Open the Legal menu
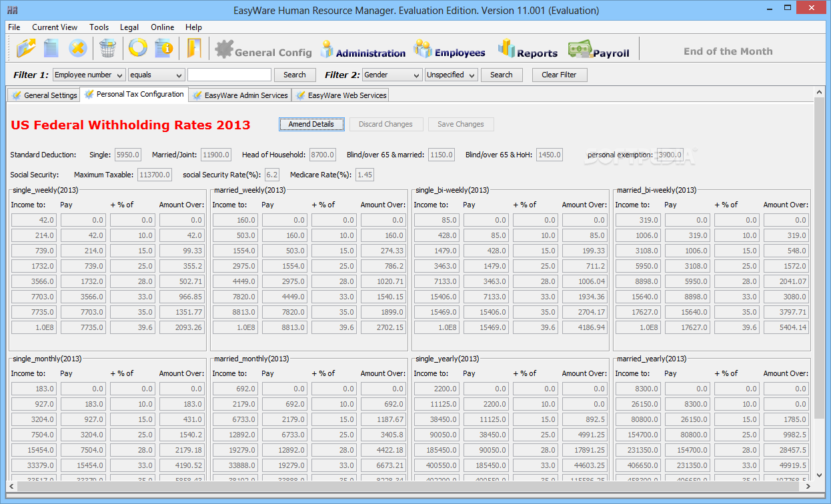831x504 pixels. click(129, 27)
